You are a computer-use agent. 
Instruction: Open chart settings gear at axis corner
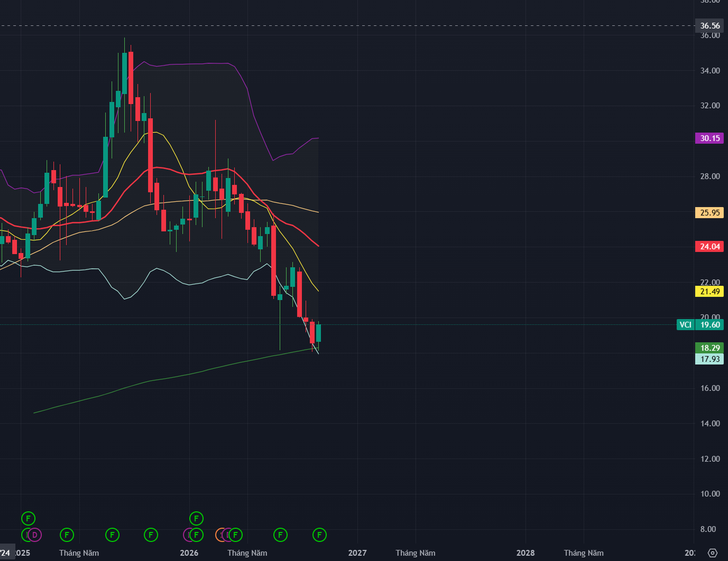click(713, 553)
